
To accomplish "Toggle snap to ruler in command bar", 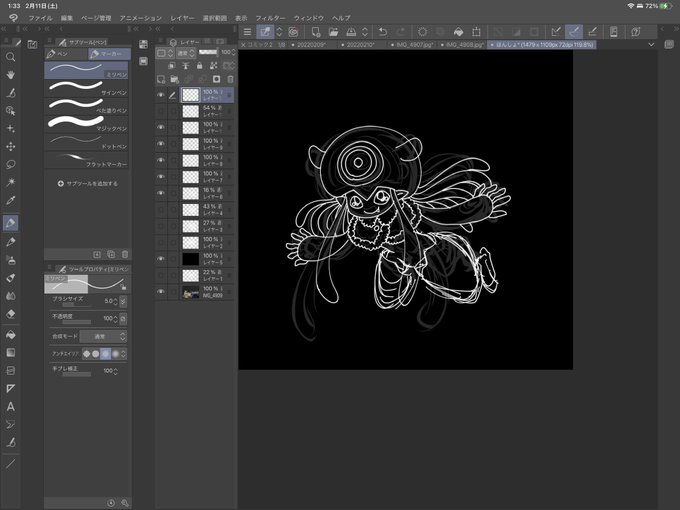I will pos(556,32).
